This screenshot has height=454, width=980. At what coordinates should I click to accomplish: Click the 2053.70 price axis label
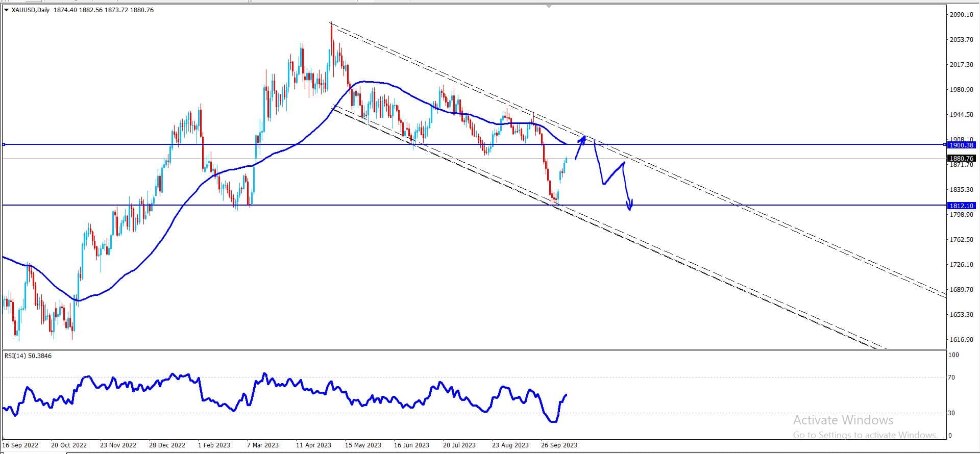(961, 40)
